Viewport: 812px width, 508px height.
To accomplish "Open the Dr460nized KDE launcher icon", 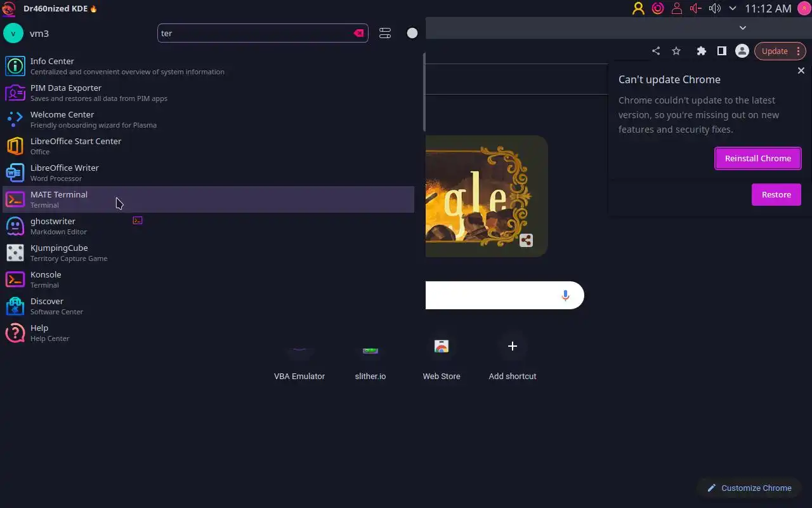I will pyautogui.click(x=9, y=9).
